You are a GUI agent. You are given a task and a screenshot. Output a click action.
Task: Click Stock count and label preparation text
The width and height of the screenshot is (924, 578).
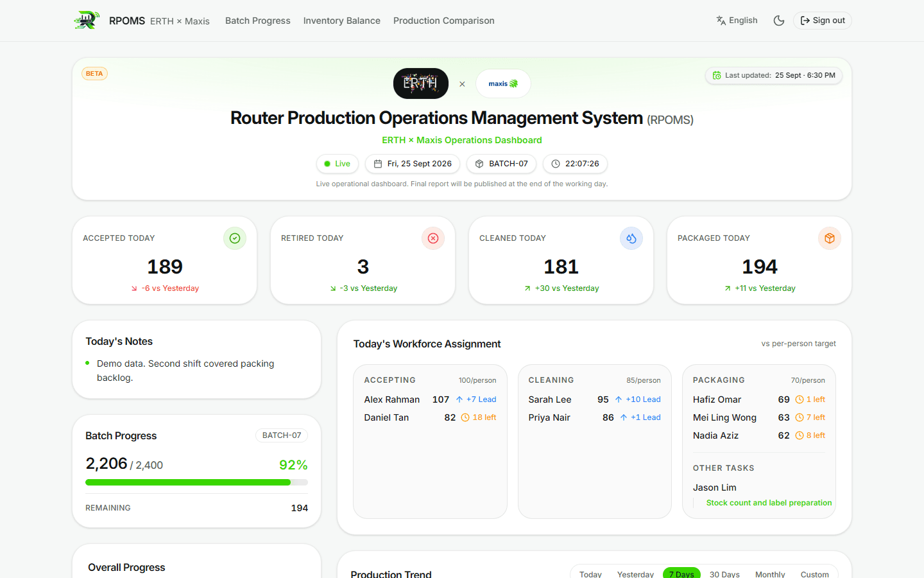[769, 503]
